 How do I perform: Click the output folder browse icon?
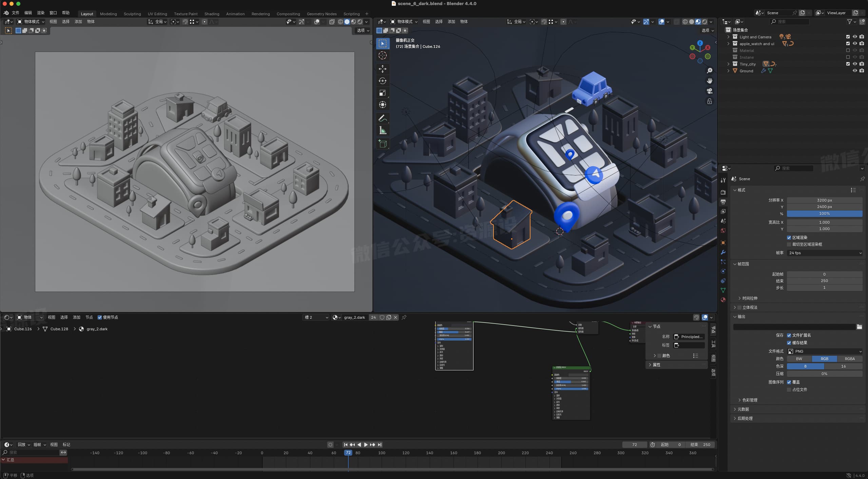859,327
